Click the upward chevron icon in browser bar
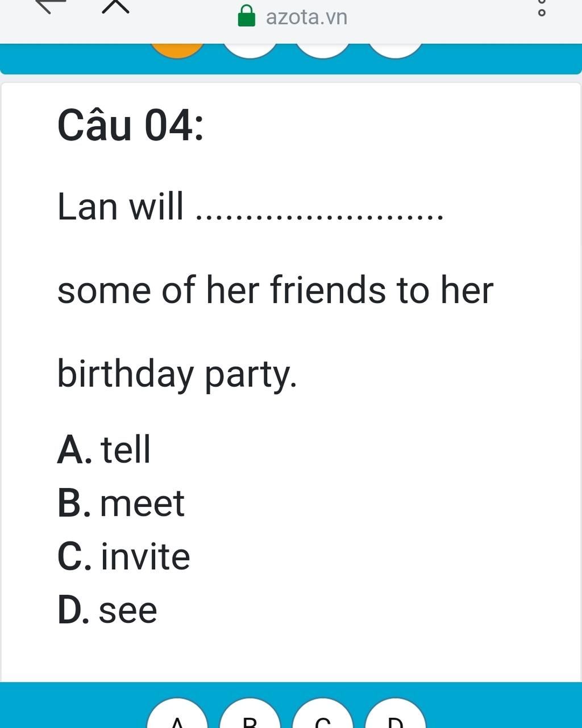Image resolution: width=582 pixels, height=728 pixels. [x=116, y=6]
